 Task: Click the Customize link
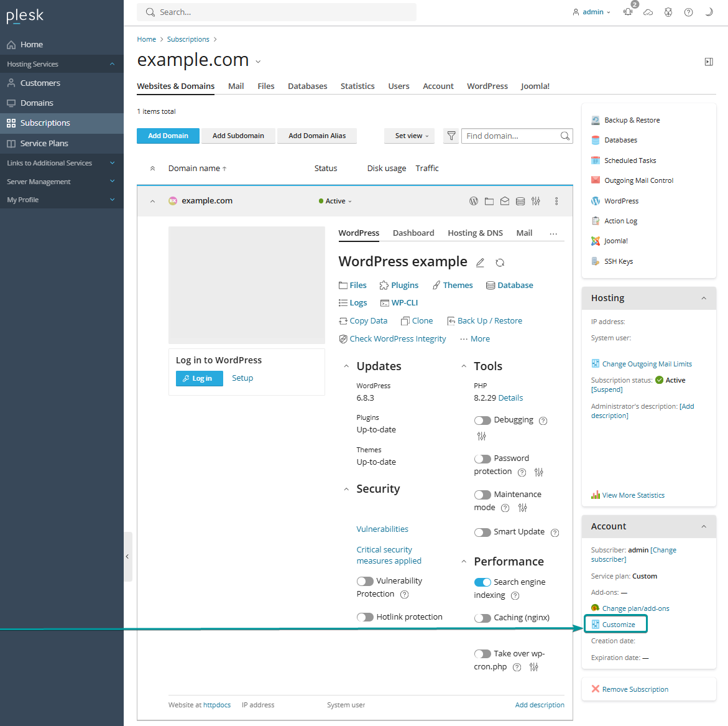[x=619, y=625]
